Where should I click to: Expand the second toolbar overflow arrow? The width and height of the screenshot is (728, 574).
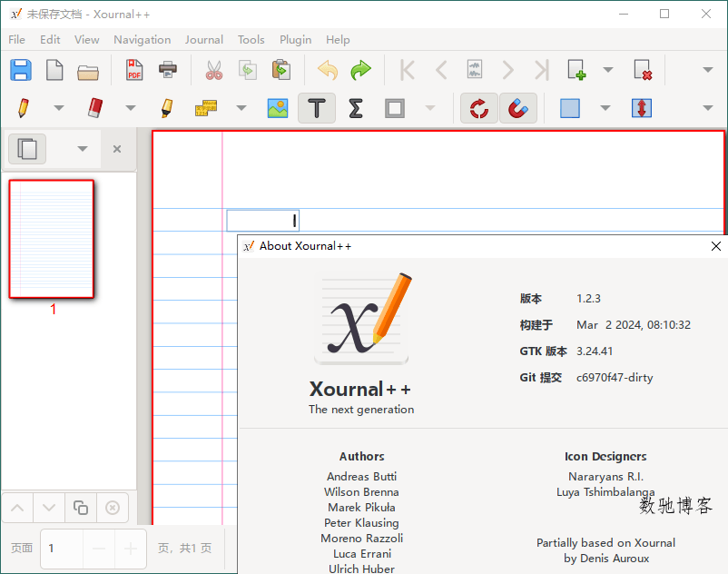pyautogui.click(x=707, y=108)
